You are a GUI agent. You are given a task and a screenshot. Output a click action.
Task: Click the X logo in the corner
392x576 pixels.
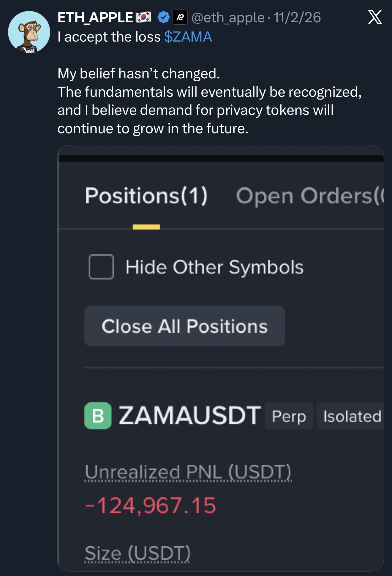pos(375,17)
